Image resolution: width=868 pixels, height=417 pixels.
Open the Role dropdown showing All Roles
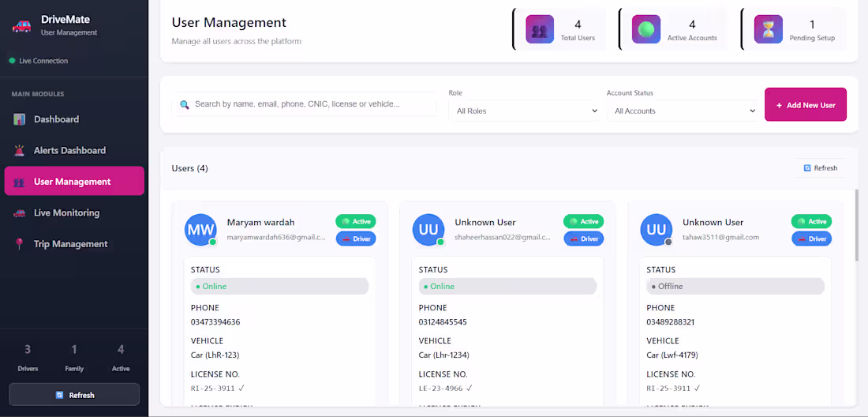point(524,111)
